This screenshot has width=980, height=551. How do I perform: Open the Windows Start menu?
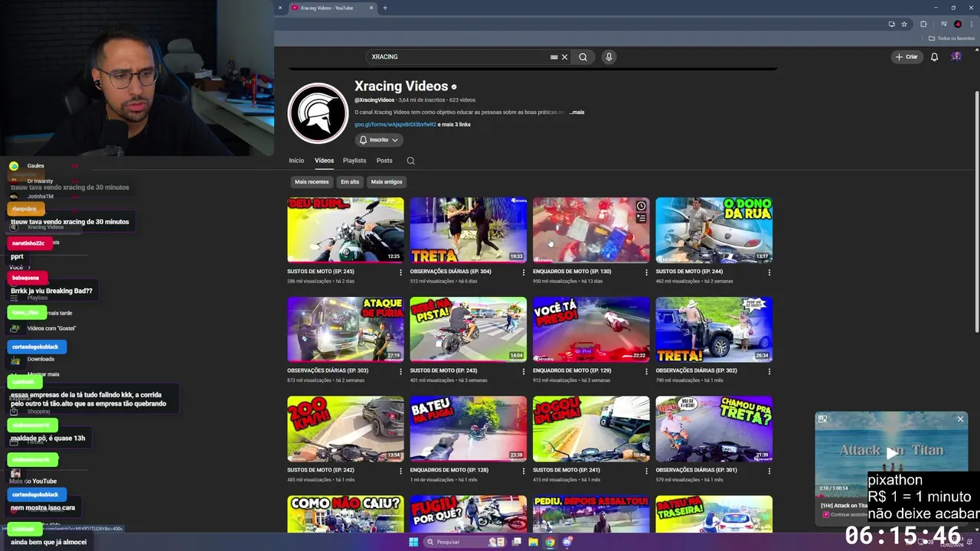[413, 542]
